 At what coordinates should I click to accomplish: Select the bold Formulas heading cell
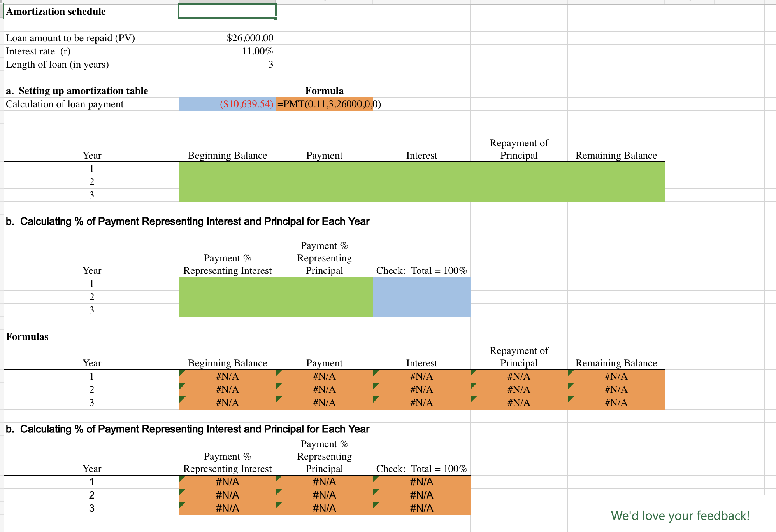point(27,337)
